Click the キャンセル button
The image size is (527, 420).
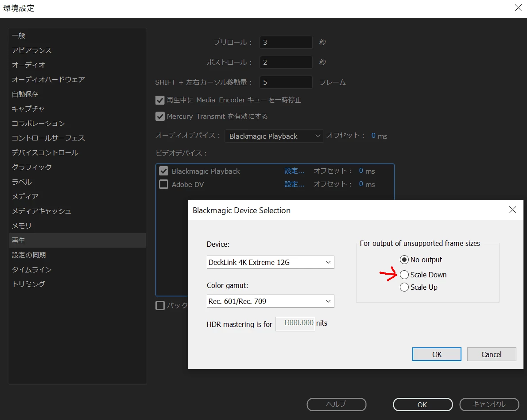tap(489, 404)
